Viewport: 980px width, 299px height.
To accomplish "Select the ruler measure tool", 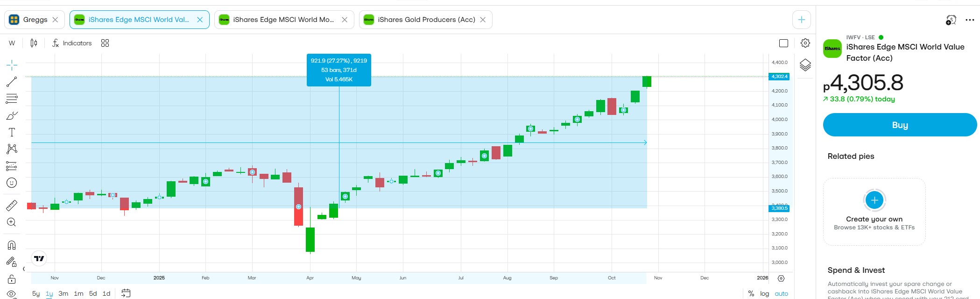I will (x=12, y=205).
